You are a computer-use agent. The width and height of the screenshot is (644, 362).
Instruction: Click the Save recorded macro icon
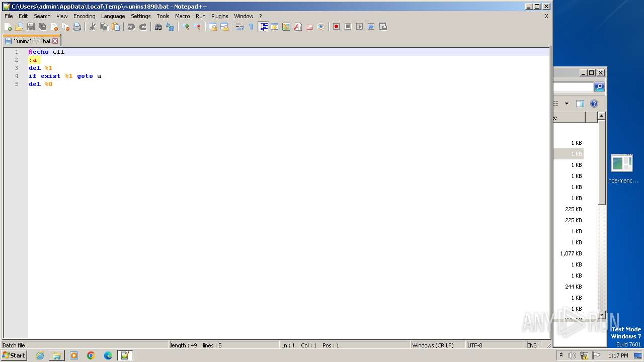(382, 27)
